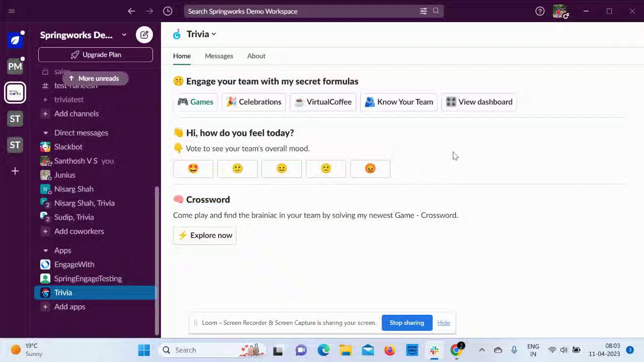
Task: Collapse the Direct messages section
Action: [45, 133]
